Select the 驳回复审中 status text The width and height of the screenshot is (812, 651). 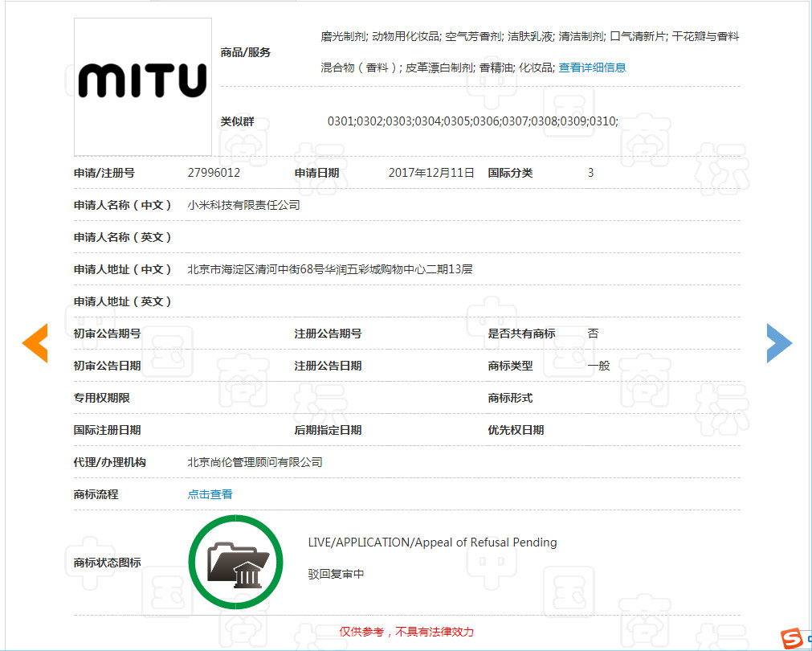click(x=336, y=575)
